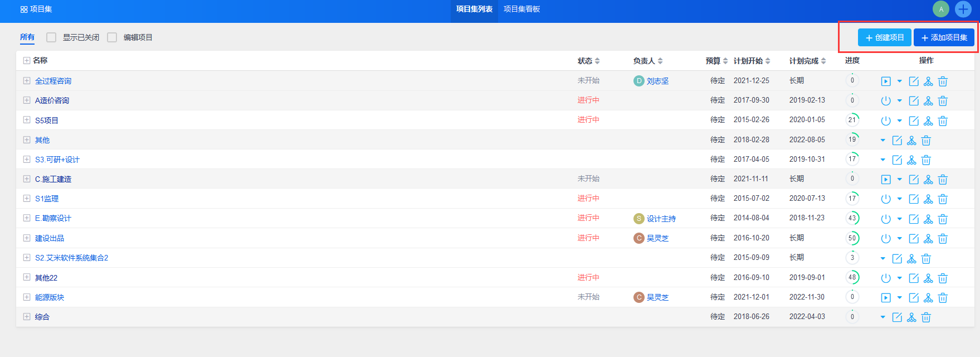Open the action dropdown arrow for C.施工建造
This screenshot has height=357, width=980.
click(x=900, y=180)
